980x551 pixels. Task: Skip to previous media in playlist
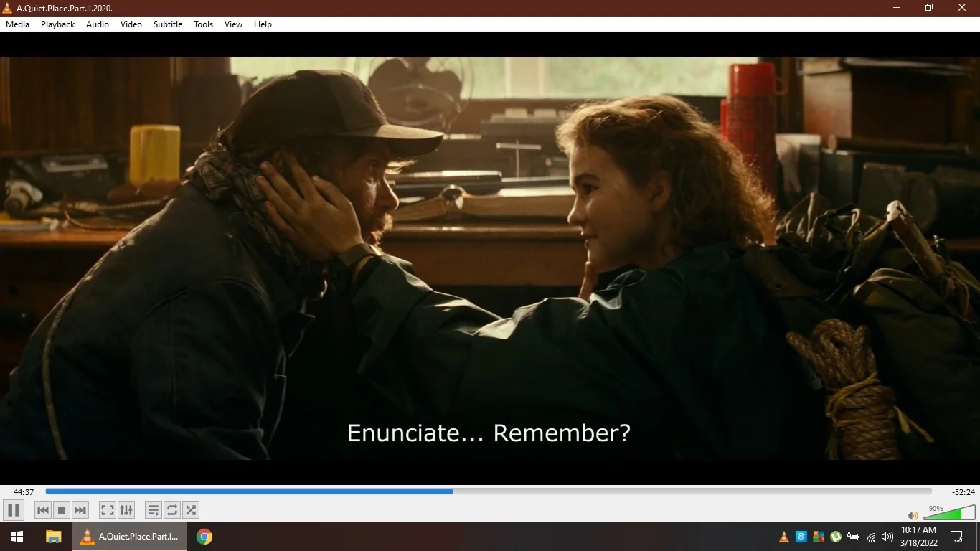point(43,510)
